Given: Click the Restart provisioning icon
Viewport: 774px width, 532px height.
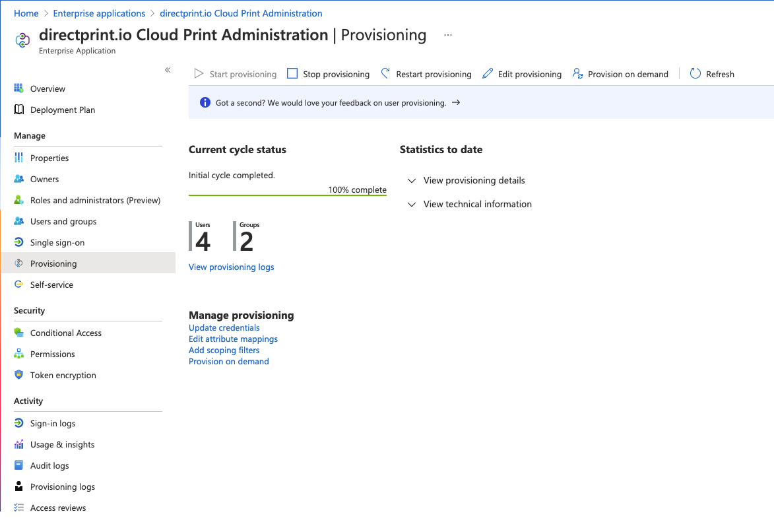Looking at the screenshot, I should pos(386,74).
